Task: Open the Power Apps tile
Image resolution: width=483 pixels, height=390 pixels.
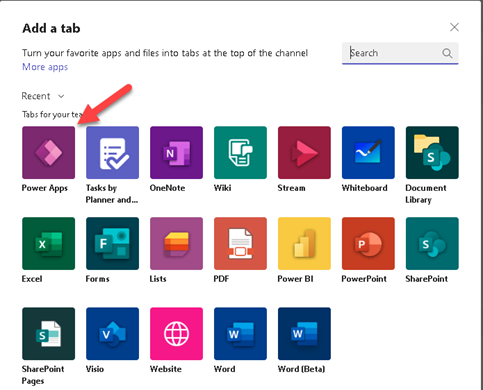Action: [49, 153]
